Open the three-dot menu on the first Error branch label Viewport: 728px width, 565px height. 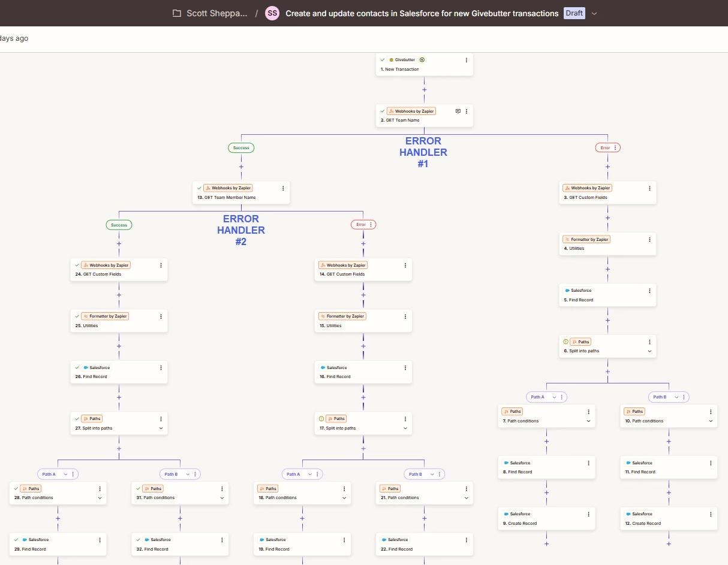coord(615,147)
